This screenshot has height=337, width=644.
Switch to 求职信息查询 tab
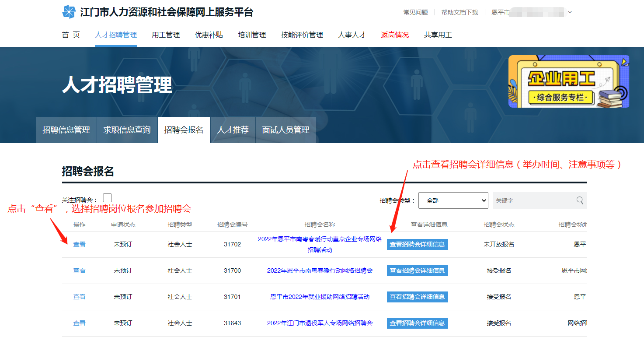click(127, 130)
